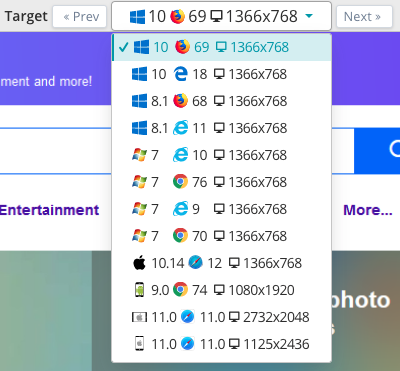Click the checked Windows 10 Firefox 69 entry
The width and height of the screenshot is (400, 371).
[x=221, y=47]
